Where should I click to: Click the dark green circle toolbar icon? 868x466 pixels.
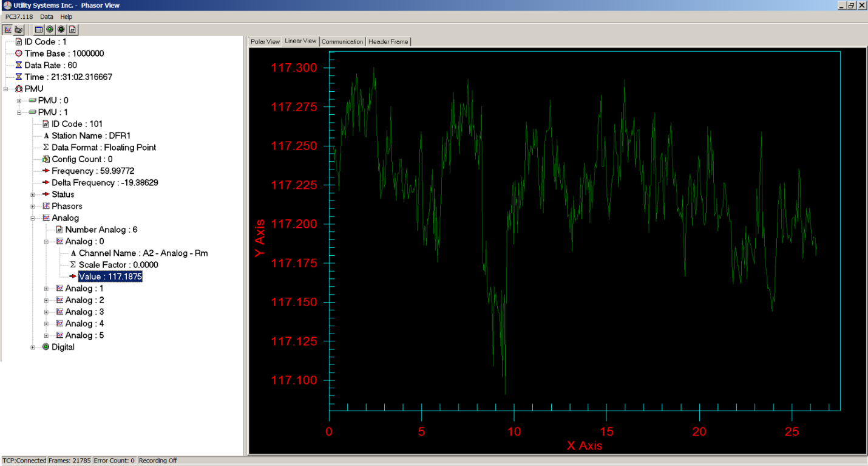61,29
